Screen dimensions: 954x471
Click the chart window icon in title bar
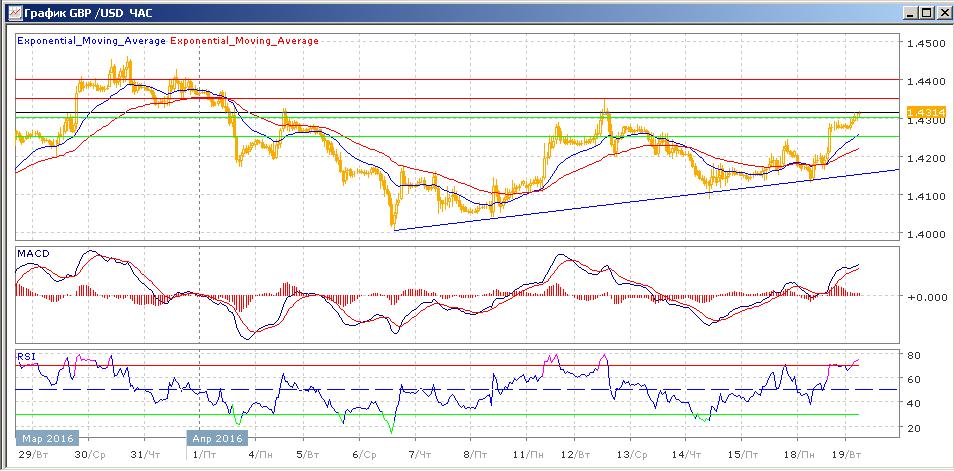[14, 12]
